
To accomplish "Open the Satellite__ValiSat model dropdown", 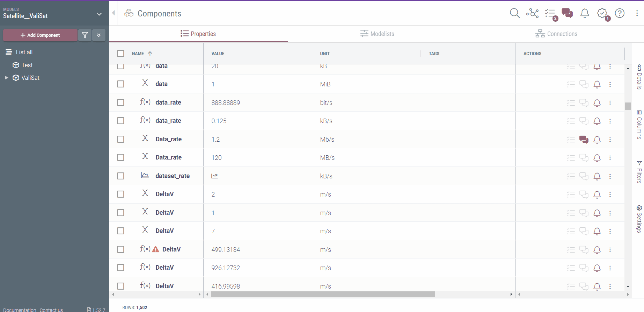I will click(99, 14).
